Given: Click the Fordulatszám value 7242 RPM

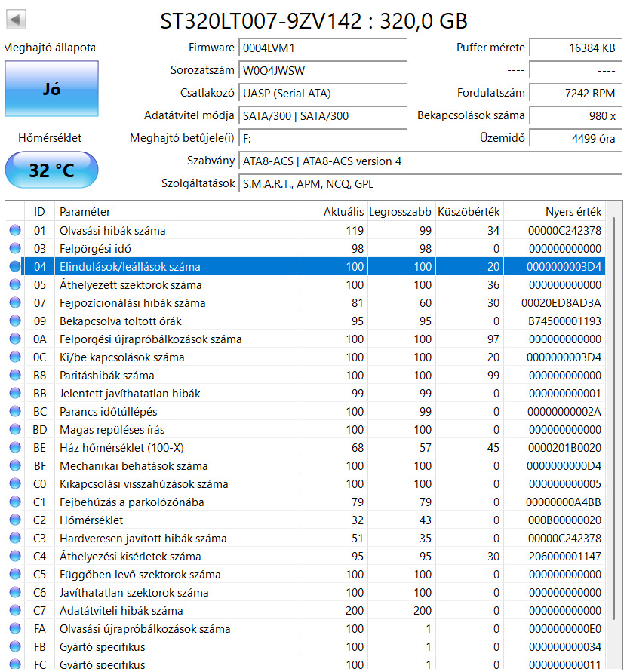Looking at the screenshot, I should pyautogui.click(x=576, y=94).
